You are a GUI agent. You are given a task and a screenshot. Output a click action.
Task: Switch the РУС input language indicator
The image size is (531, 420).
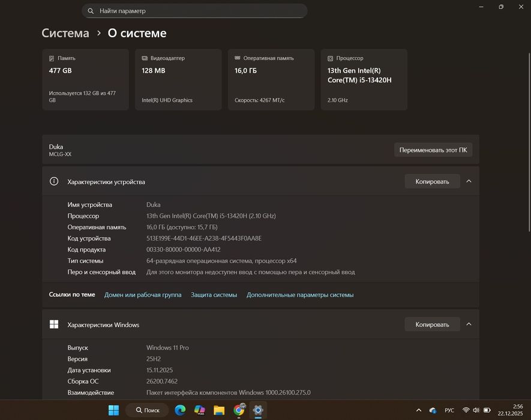click(449, 410)
